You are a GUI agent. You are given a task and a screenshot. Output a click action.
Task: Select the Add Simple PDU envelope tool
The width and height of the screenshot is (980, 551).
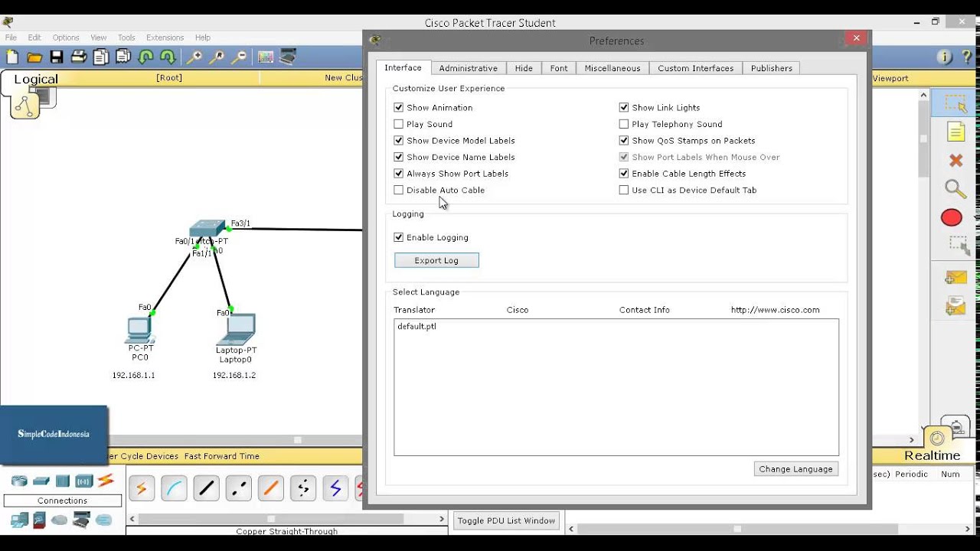[955, 279]
